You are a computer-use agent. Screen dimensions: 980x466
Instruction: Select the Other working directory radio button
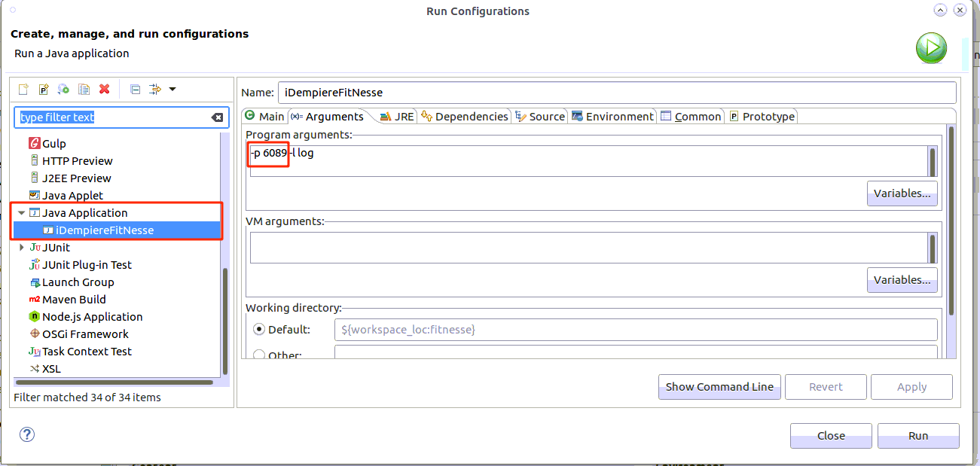tap(259, 355)
